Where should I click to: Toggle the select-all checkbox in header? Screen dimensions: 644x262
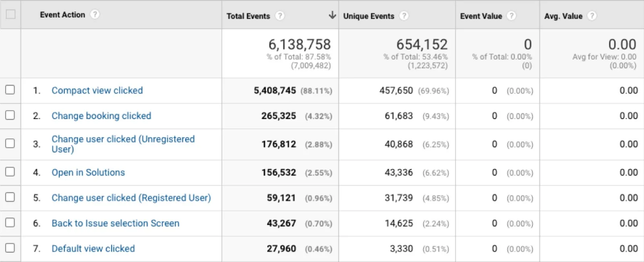[10, 14]
